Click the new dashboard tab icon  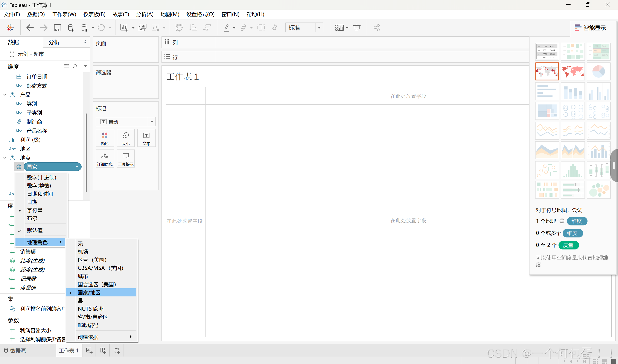click(x=103, y=350)
